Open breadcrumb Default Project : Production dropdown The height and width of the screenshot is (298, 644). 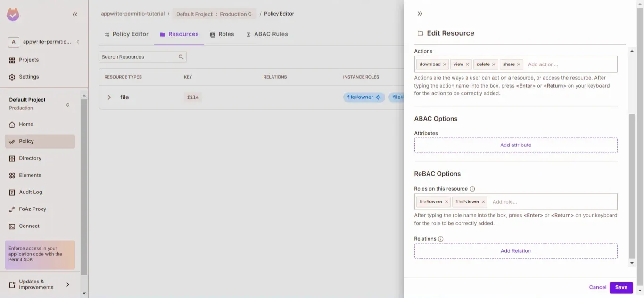click(214, 14)
